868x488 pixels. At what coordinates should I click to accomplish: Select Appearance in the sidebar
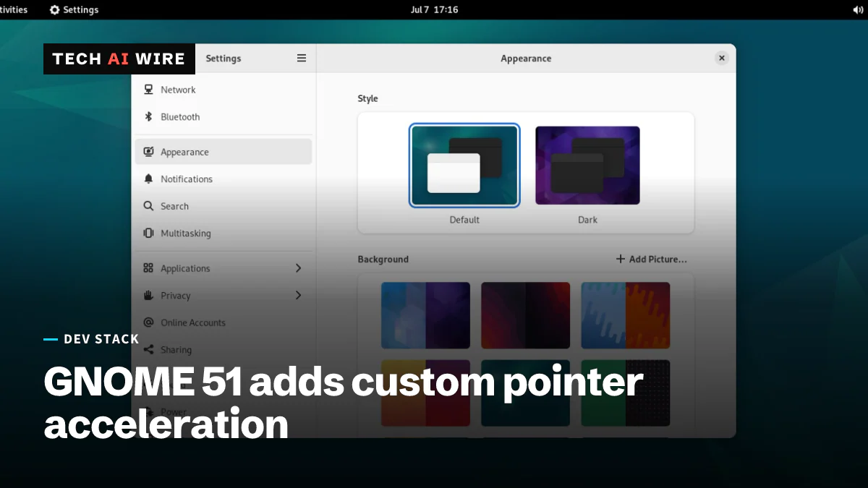coord(224,152)
